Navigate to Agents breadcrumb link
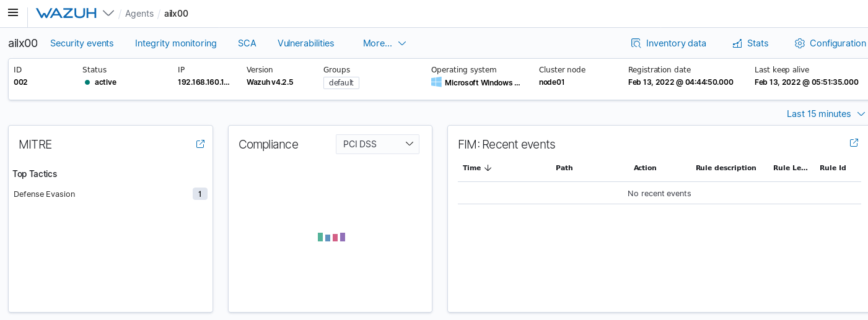This screenshot has height=320, width=868. (x=139, y=14)
